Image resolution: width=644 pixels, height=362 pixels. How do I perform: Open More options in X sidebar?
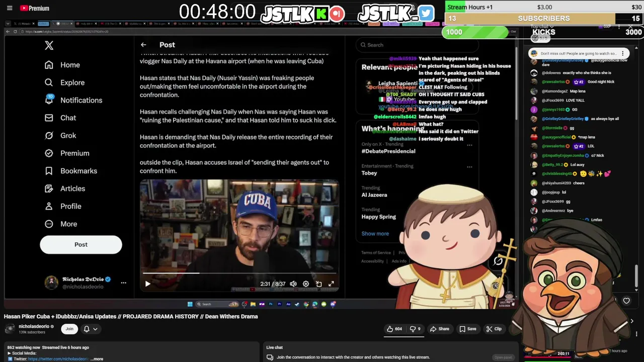coord(61,224)
